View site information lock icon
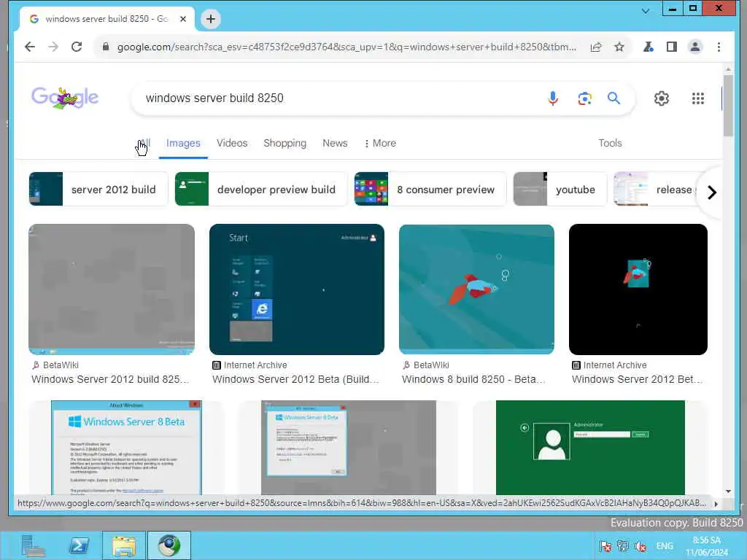747x560 pixels. coord(106,47)
